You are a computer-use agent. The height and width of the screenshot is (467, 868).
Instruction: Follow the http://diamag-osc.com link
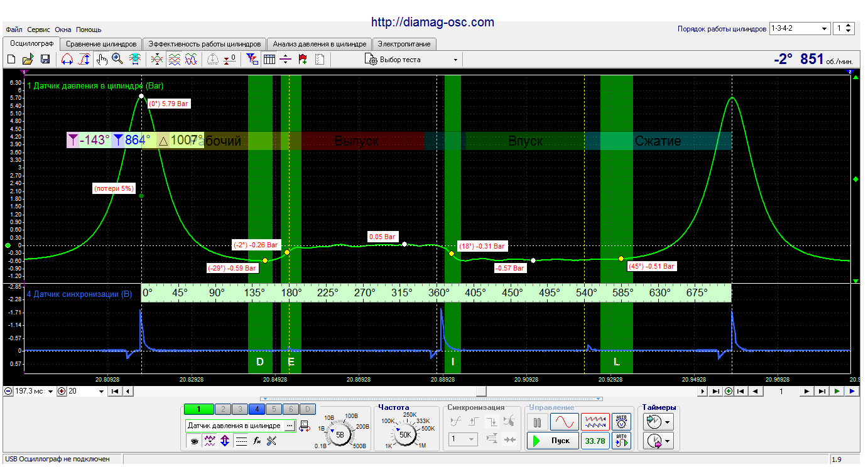coord(433,22)
